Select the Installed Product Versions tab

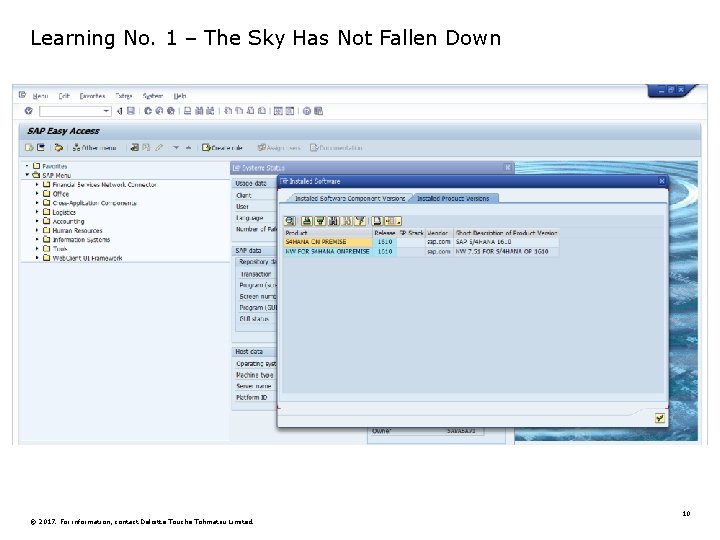coord(453,198)
